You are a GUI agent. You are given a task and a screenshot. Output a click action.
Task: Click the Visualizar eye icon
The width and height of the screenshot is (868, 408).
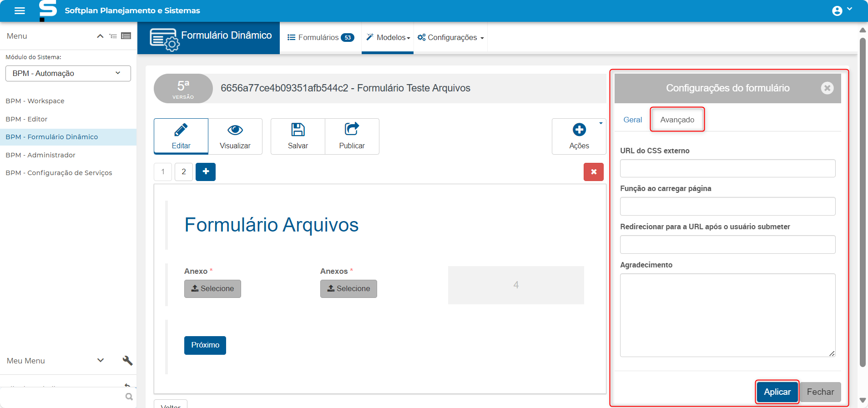tap(235, 131)
